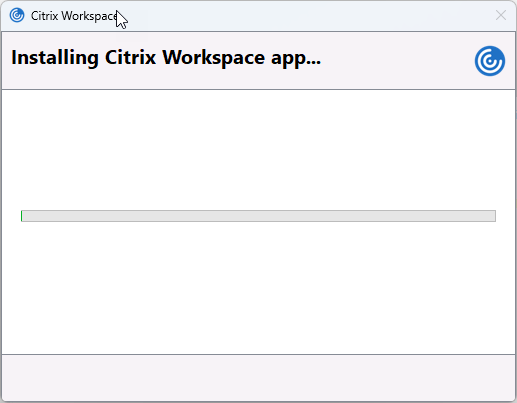Click the divider line above the footer panel
The width and height of the screenshot is (517, 403).
pos(258,354)
